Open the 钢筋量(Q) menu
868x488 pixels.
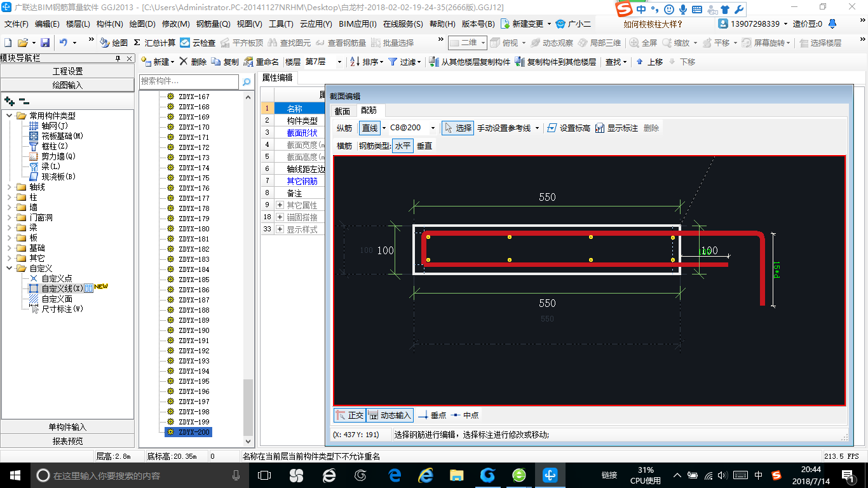[213, 24]
